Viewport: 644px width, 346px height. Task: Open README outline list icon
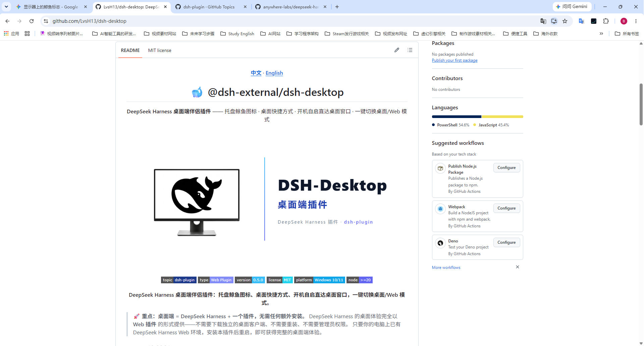coord(410,50)
